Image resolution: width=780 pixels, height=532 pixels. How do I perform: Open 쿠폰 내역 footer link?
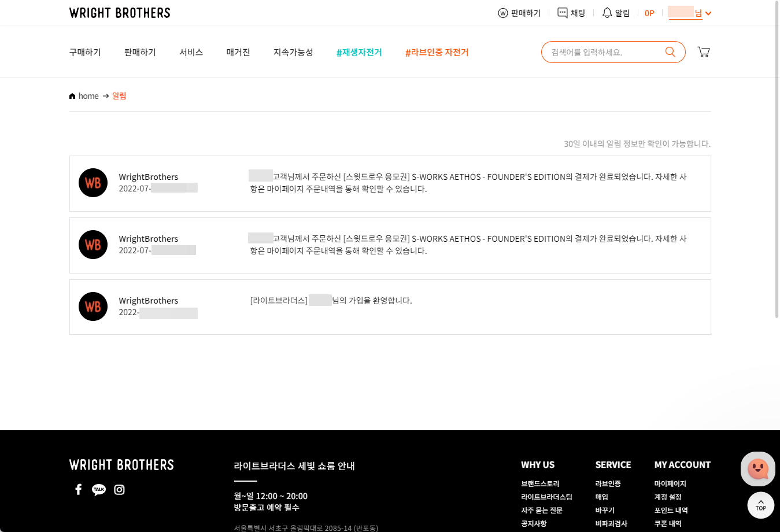[x=668, y=523]
